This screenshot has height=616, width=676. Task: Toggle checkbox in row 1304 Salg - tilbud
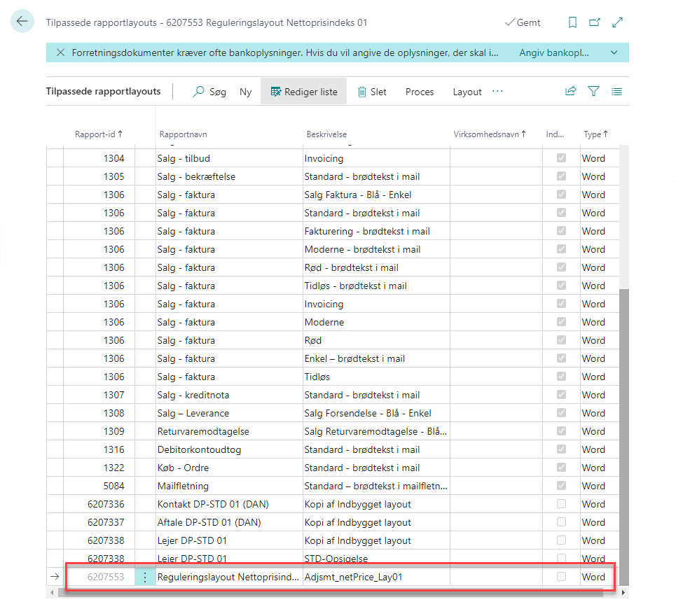pyautogui.click(x=561, y=158)
